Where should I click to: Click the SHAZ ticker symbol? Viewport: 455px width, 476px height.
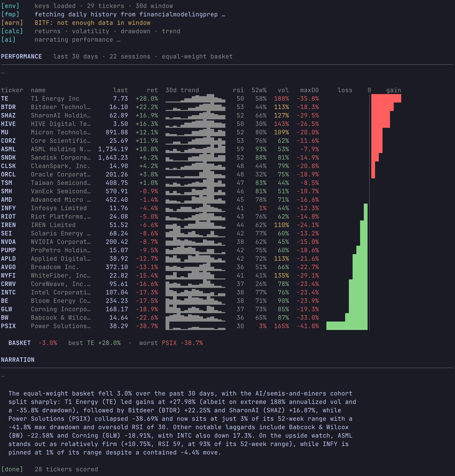click(8, 115)
